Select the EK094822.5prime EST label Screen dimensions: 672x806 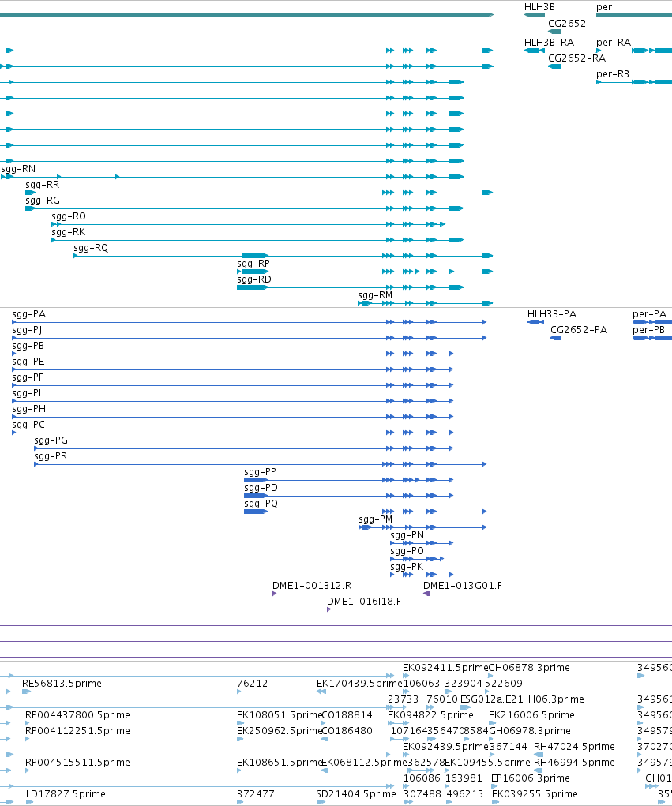pos(431,715)
